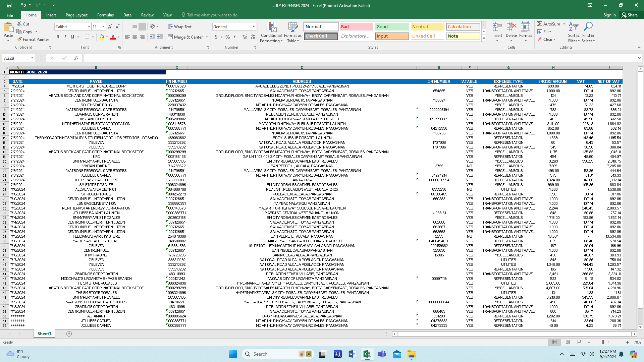Apply cell borders
The height and width of the screenshot is (362, 644).
point(87,37)
